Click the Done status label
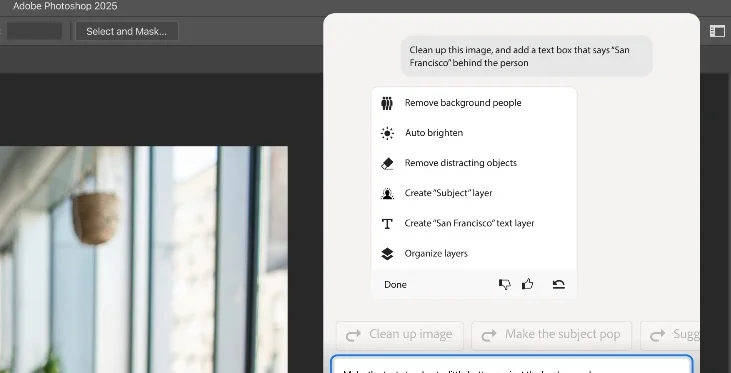Viewport: 731px width, 373px height. (x=395, y=285)
